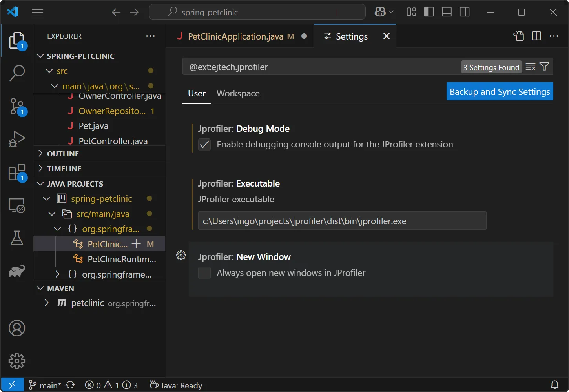Open the Gradle elephant view
Image resolution: width=569 pixels, height=392 pixels.
pyautogui.click(x=17, y=270)
